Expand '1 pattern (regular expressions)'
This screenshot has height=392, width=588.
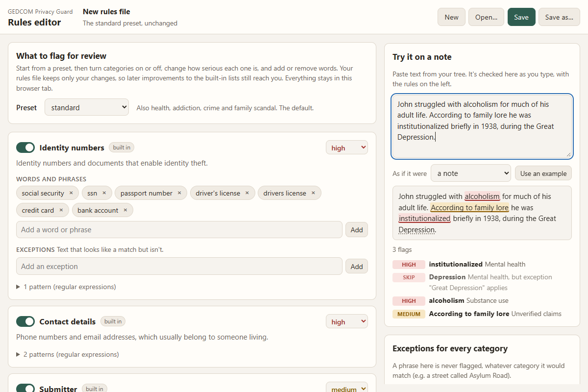pos(66,287)
